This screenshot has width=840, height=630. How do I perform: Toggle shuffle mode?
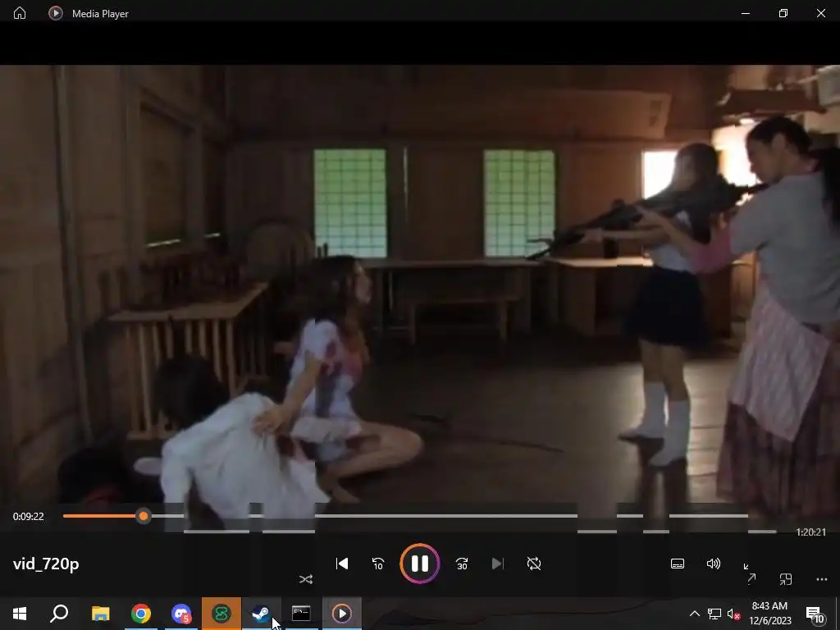(x=306, y=579)
